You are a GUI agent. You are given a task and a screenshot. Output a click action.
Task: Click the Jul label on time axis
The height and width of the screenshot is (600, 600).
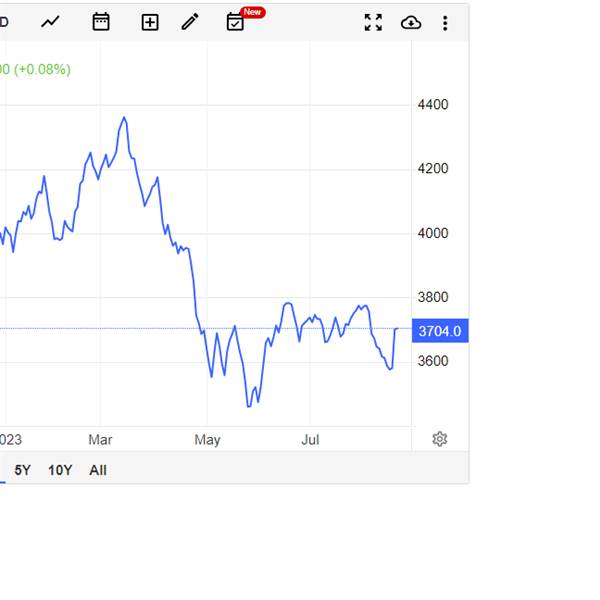(x=310, y=440)
